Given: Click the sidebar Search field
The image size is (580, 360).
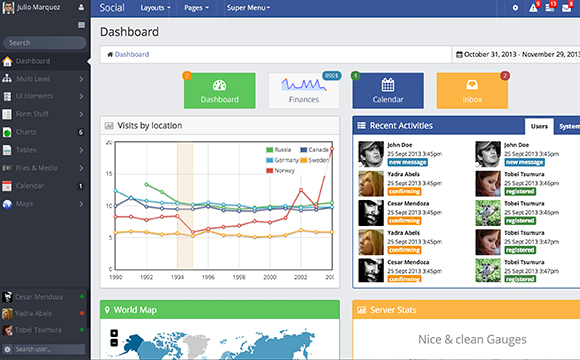Looking at the screenshot, I should pyautogui.click(x=44, y=43).
